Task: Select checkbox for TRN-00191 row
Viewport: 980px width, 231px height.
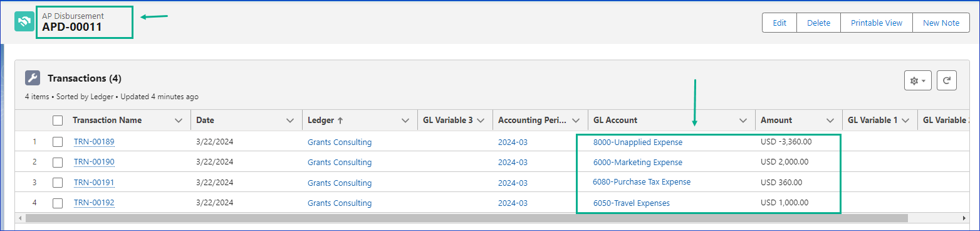Action: [x=58, y=183]
